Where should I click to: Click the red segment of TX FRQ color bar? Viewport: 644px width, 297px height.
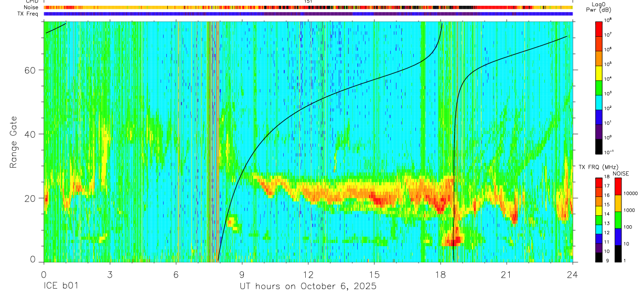point(599,182)
